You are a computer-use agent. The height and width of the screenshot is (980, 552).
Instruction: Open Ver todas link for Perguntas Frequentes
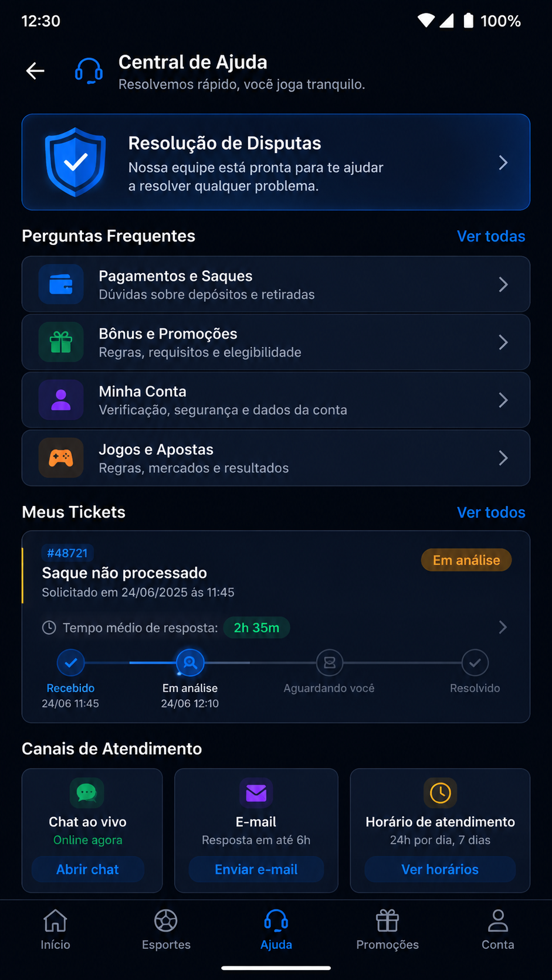(x=491, y=236)
